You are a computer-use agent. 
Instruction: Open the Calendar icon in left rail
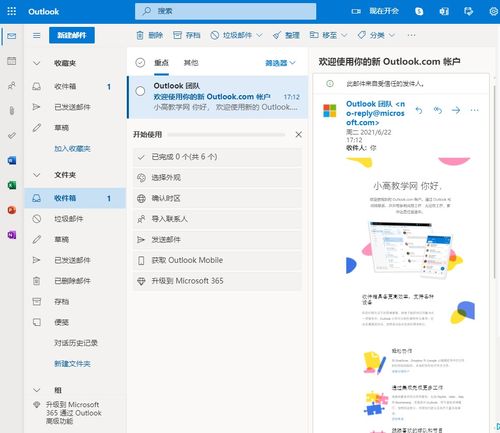coord(12,61)
